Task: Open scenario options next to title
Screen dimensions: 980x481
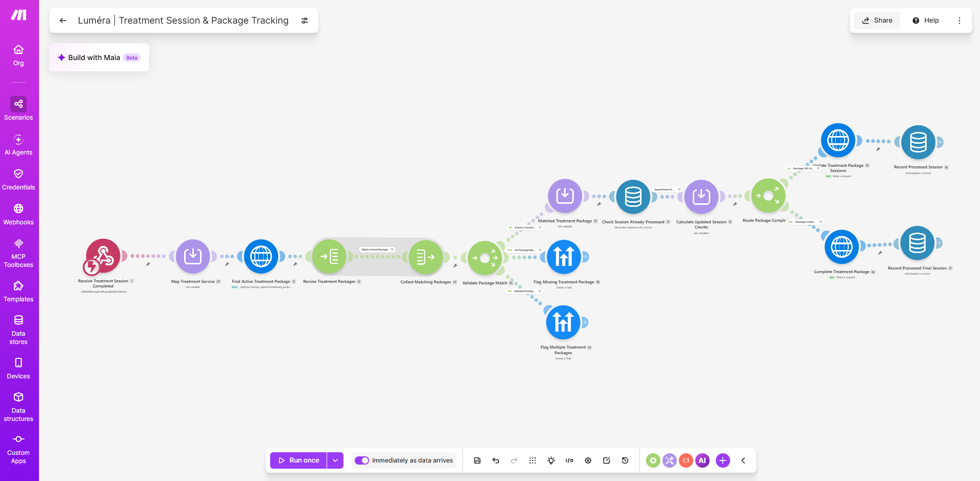Action: pyautogui.click(x=305, y=21)
